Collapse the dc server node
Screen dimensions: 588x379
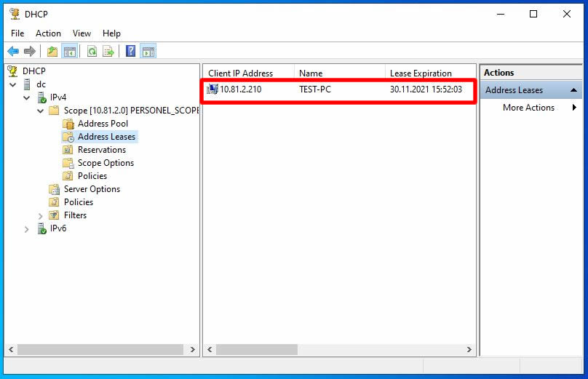[x=13, y=84]
